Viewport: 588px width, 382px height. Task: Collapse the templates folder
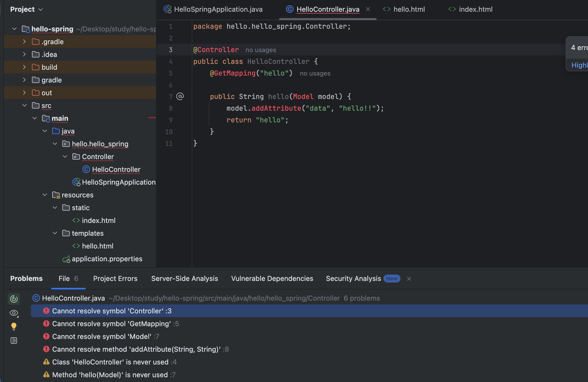pos(55,233)
